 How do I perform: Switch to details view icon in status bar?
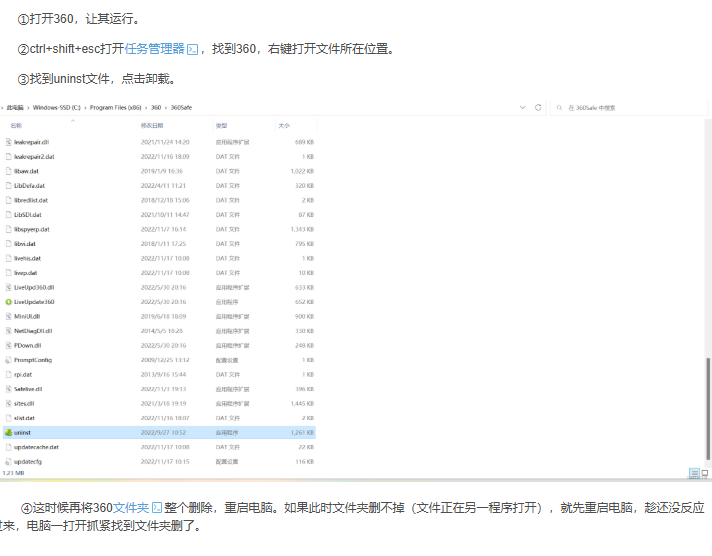click(x=694, y=474)
